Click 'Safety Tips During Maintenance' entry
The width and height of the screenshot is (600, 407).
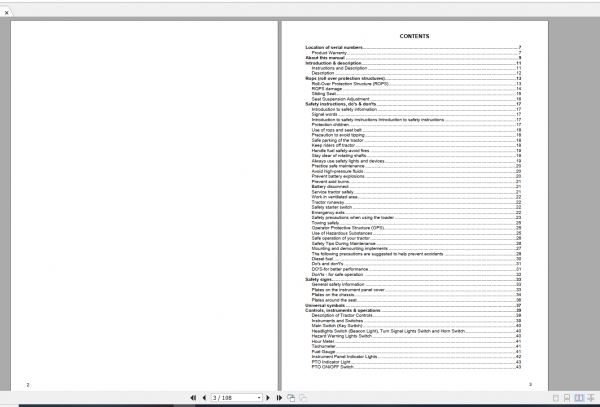pos(343,244)
